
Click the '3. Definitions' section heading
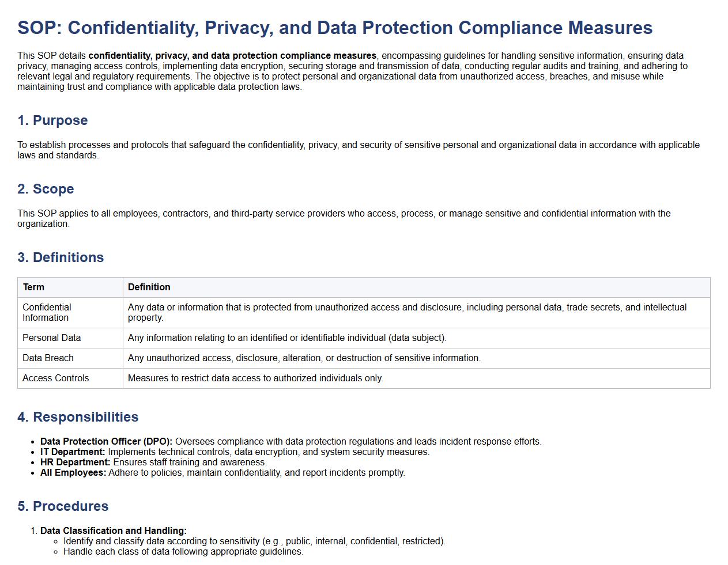[61, 257]
